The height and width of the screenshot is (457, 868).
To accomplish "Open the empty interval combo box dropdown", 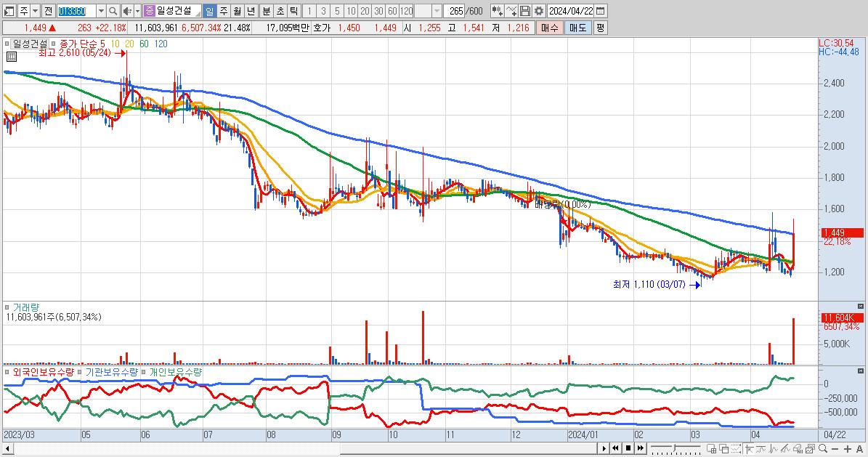I will coord(437,10).
